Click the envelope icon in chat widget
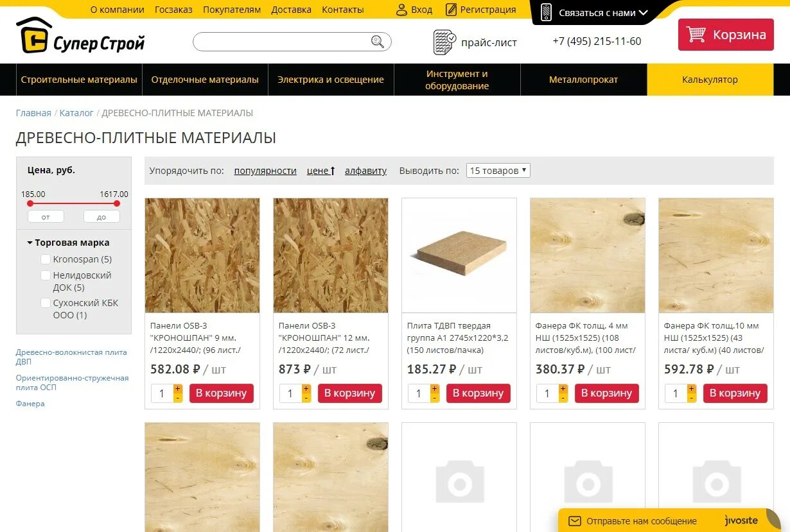The image size is (790, 532). tap(575, 521)
